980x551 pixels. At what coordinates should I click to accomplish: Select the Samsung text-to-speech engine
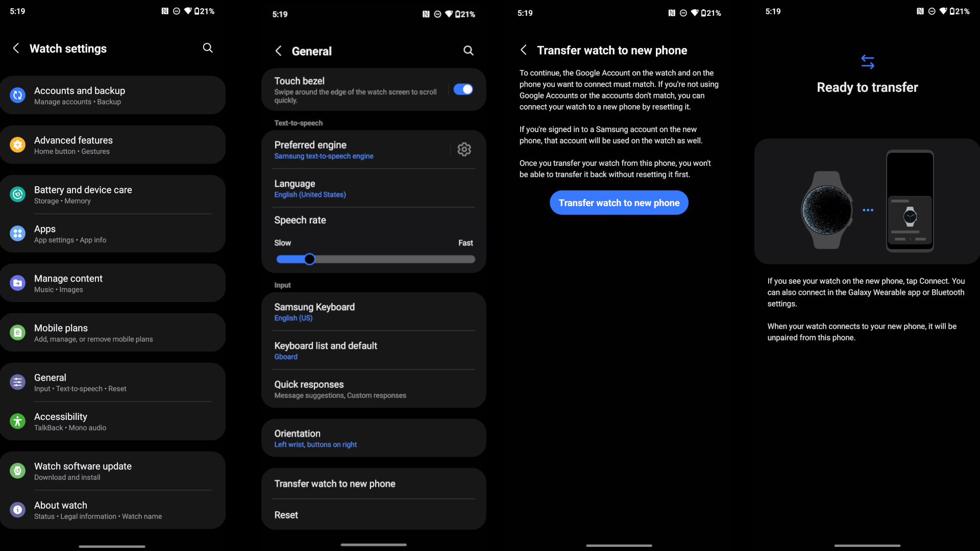(x=324, y=156)
